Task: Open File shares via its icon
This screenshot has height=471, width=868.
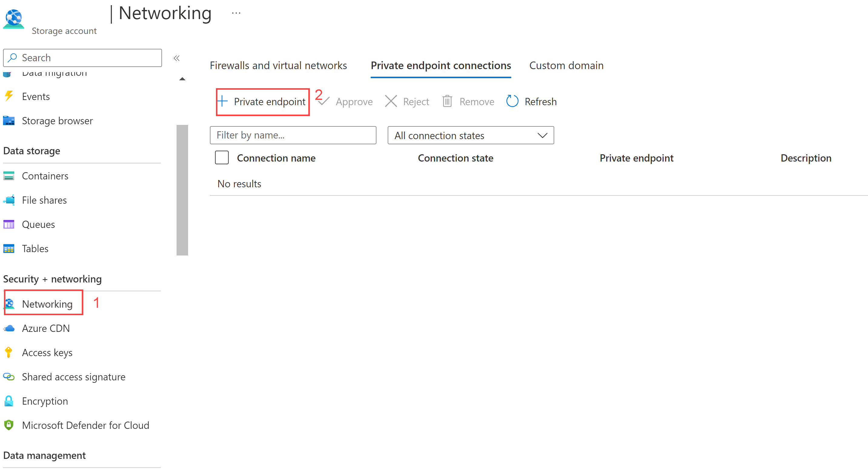Action: pos(9,200)
